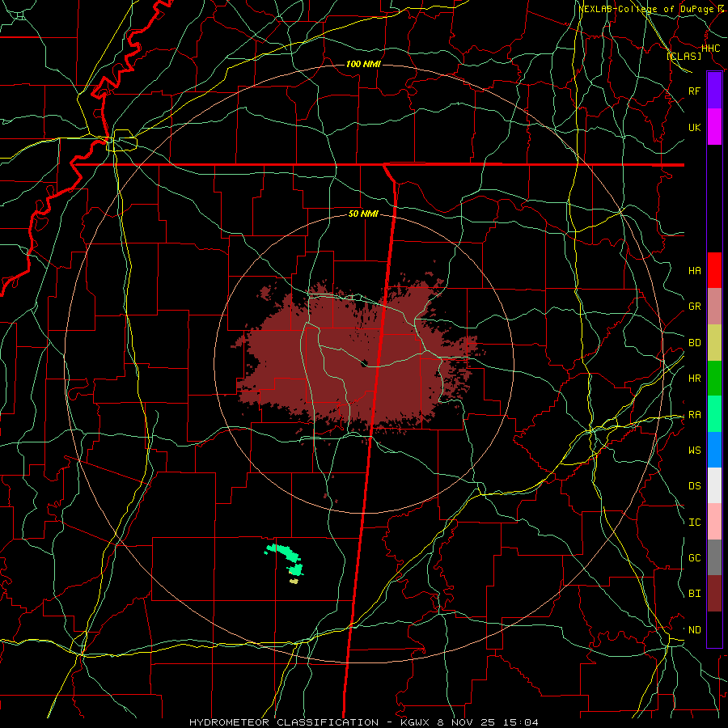This screenshot has height=728, width=728.
Task: Click the BI legend label
Action: pyautogui.click(x=695, y=594)
